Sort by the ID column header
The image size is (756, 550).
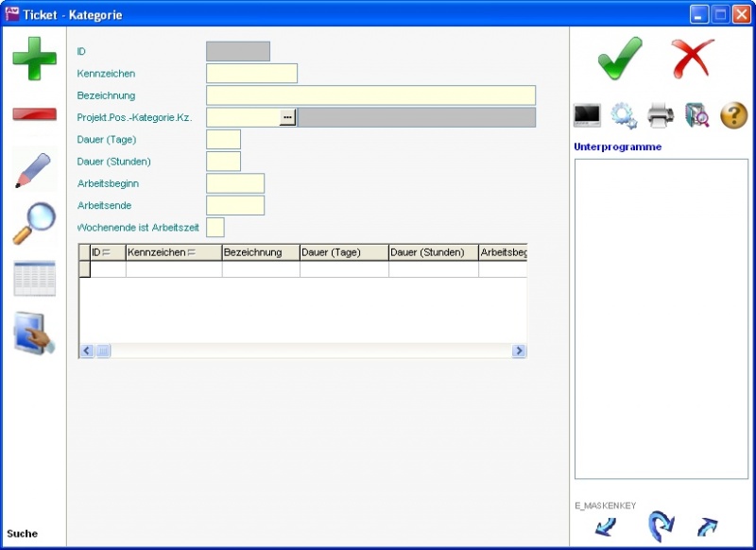click(101, 252)
